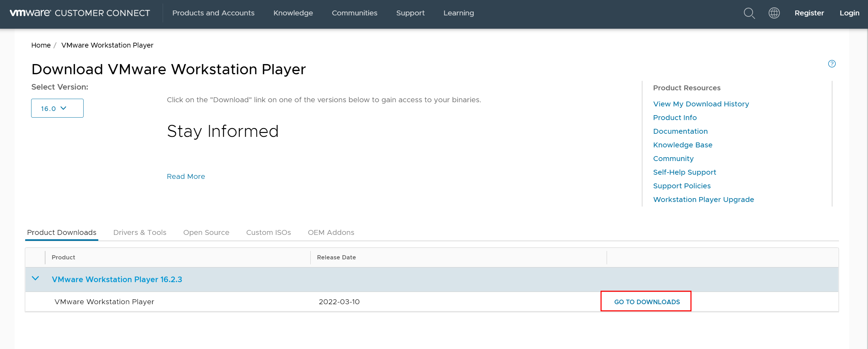
Task: Open Self-Help Support link
Action: pos(684,172)
